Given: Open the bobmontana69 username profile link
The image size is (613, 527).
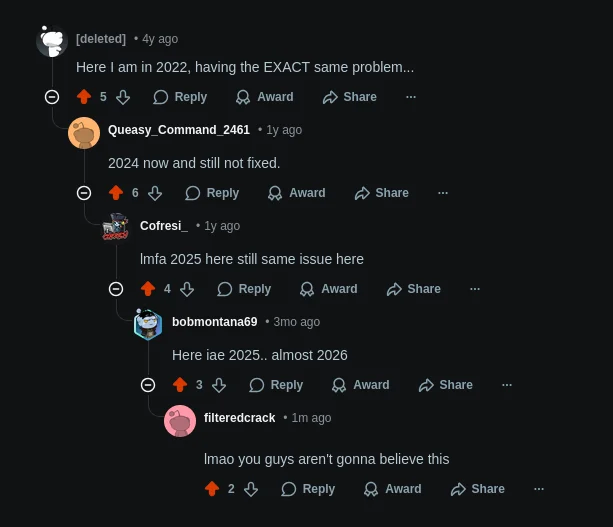Looking at the screenshot, I should click(215, 322).
